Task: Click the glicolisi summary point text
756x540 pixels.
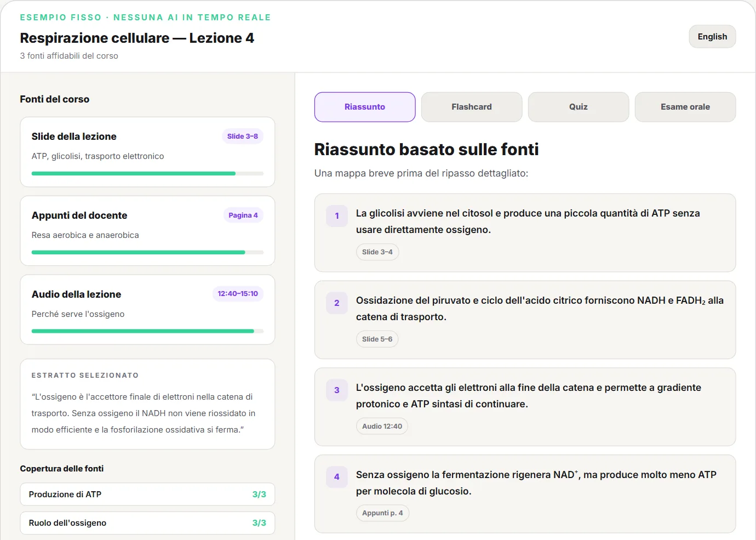Action: [x=528, y=221]
